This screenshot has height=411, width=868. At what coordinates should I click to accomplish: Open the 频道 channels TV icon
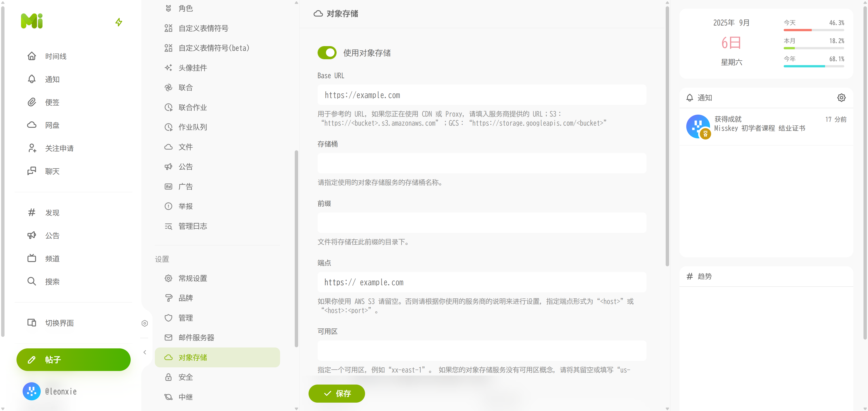point(32,258)
